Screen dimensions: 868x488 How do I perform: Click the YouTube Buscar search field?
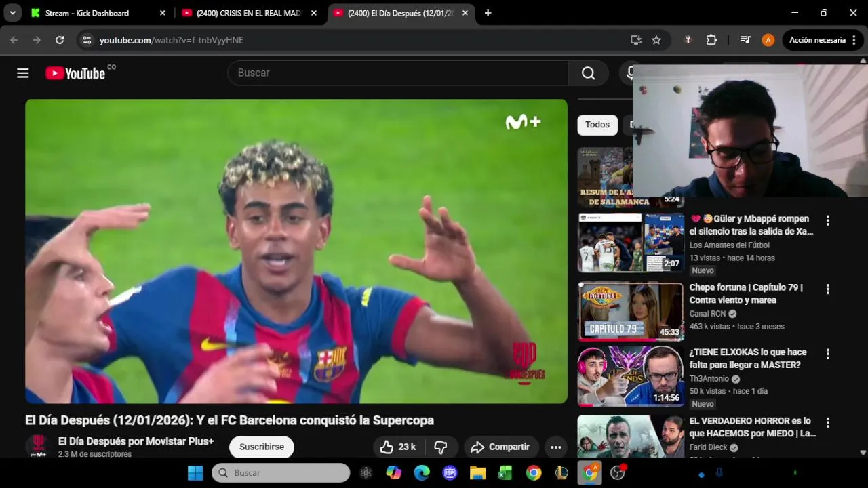(398, 73)
